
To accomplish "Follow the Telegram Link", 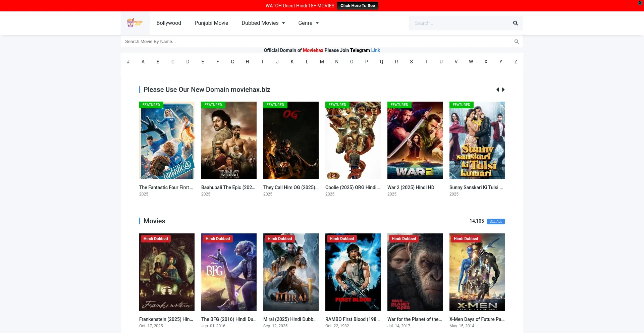I will coord(375,50).
